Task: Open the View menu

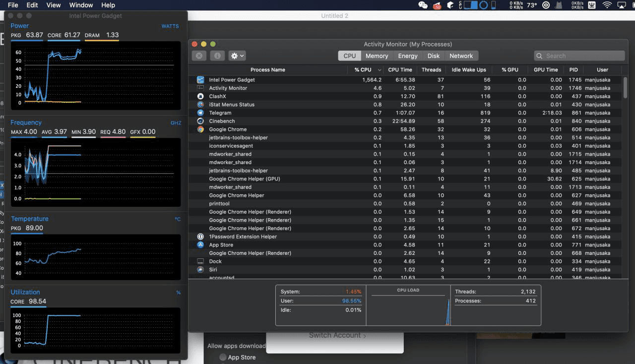Action: 54,5
